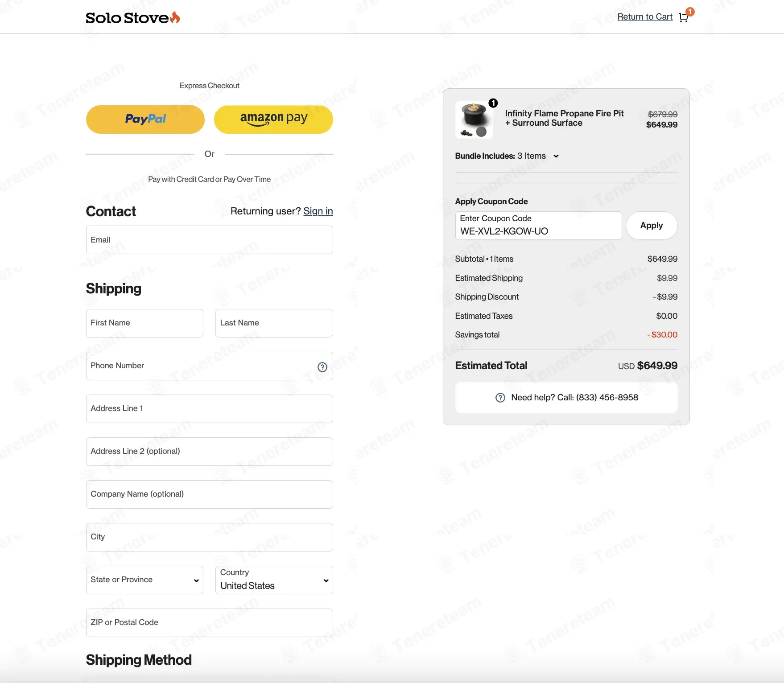Click the Sign in link
Image resolution: width=784 pixels, height=683 pixels.
coord(318,211)
